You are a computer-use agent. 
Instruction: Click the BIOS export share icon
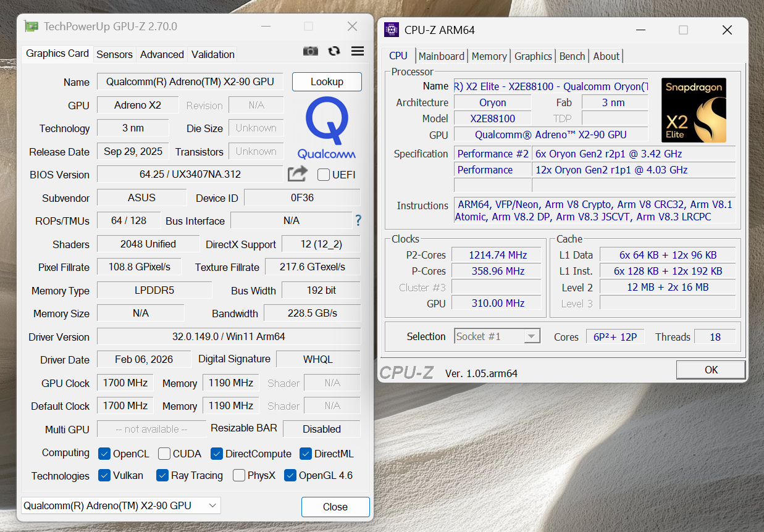click(x=297, y=174)
